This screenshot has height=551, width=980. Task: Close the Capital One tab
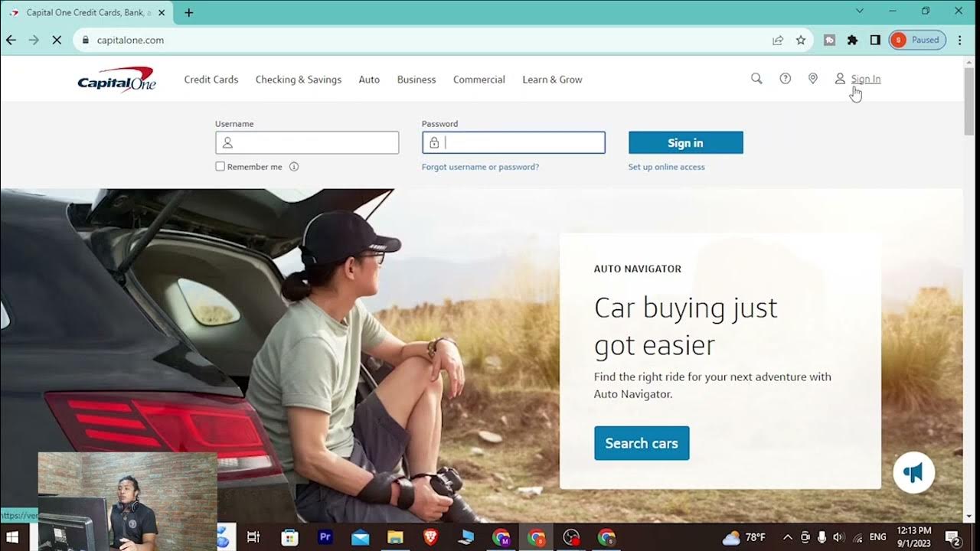coord(162,12)
